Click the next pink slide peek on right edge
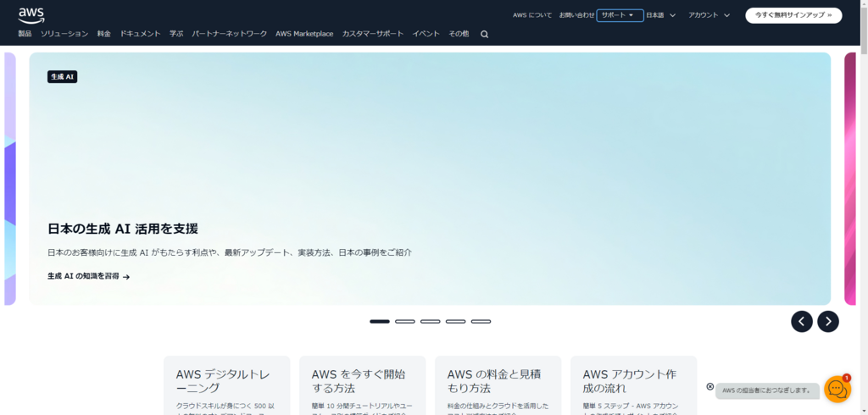This screenshot has height=415, width=868. (x=850, y=179)
